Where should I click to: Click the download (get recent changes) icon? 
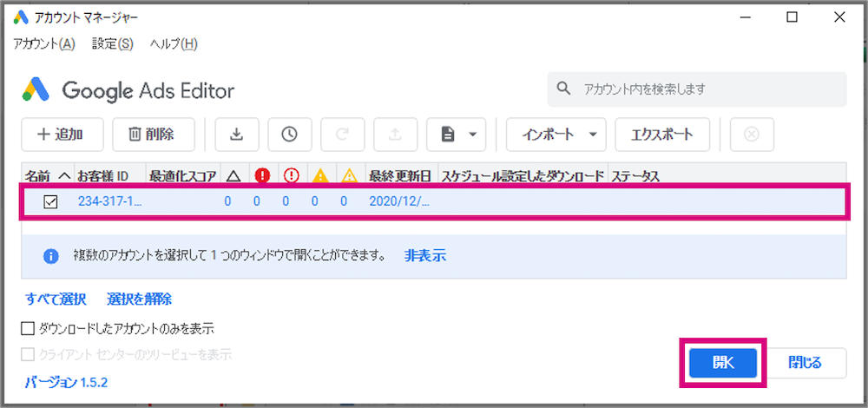[237, 134]
